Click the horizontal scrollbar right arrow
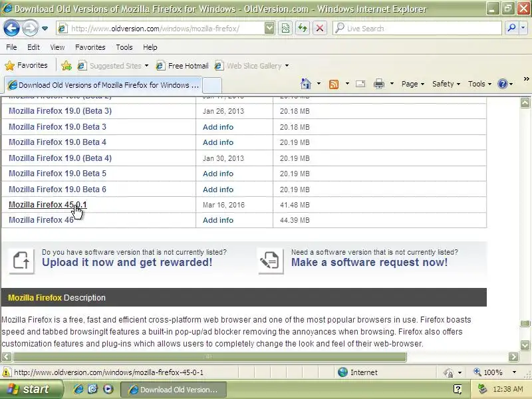Screen dimensions: 532x399 coord(513,356)
